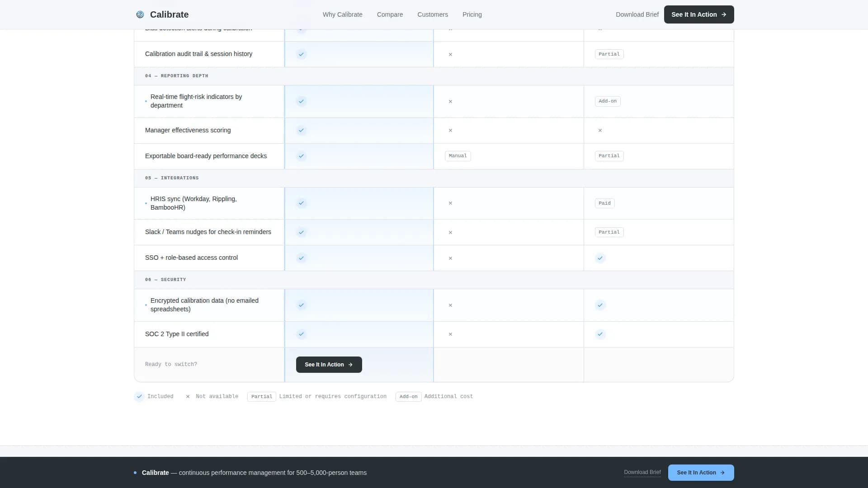Click the second-column X for Slack / Teams nudges
The width and height of the screenshot is (868, 488).
450,232
